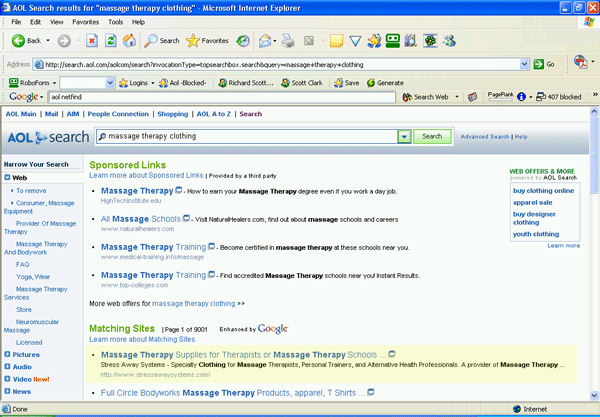The image size is (600, 417).
Task: Open the Tools menu
Action: 116,22
